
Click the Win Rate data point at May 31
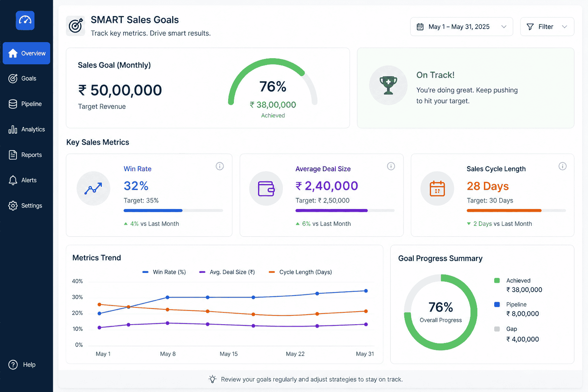coord(366,291)
